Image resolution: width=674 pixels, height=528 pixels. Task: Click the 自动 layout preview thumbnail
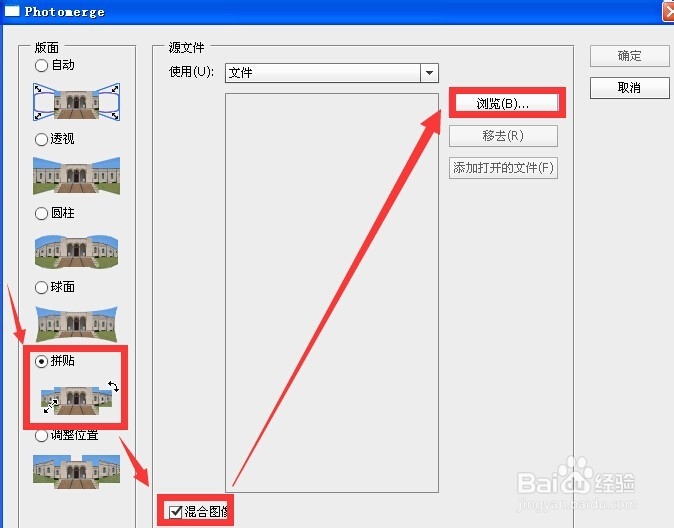(77, 102)
